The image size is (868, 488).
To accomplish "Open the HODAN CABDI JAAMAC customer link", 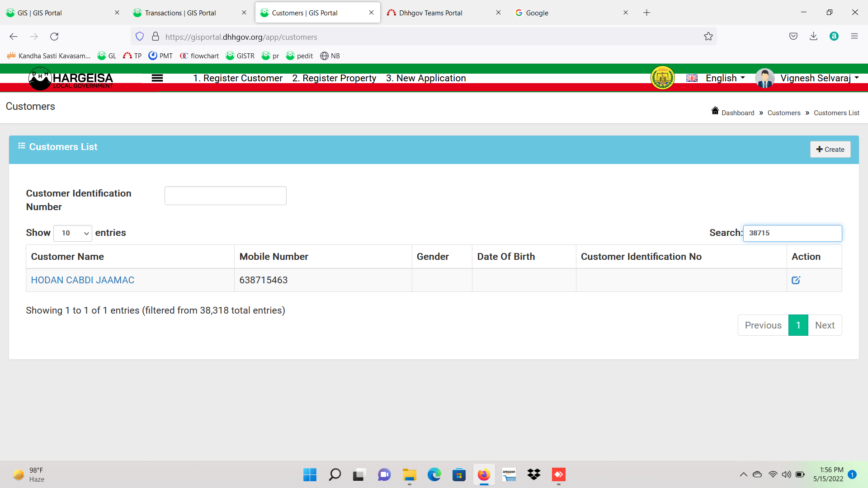I will point(83,280).
